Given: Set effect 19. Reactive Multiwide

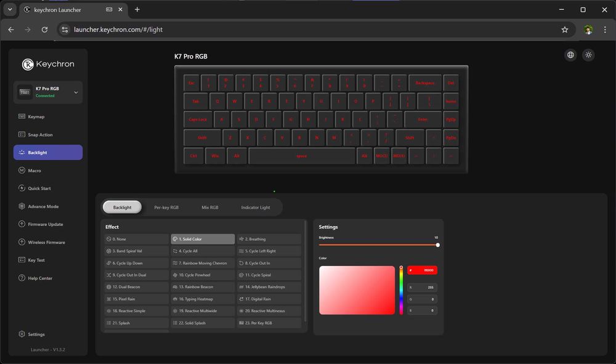Looking at the screenshot, I should point(203,310).
